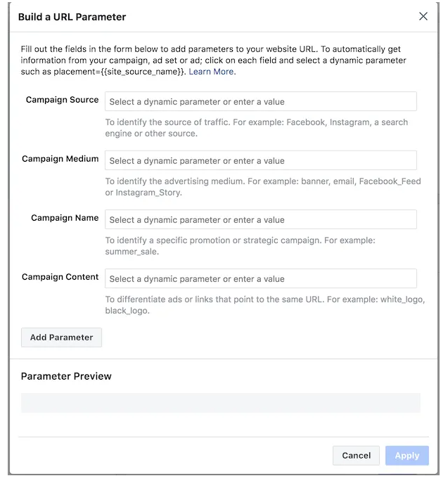This screenshot has height=483, width=448.
Task: Close the Build a URL Parameter dialog
Action: [x=423, y=16]
